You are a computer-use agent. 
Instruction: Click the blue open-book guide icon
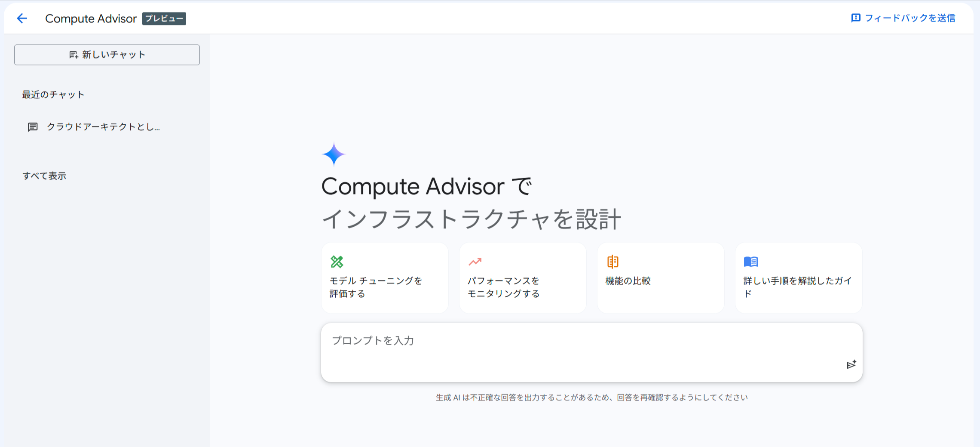coord(751,262)
